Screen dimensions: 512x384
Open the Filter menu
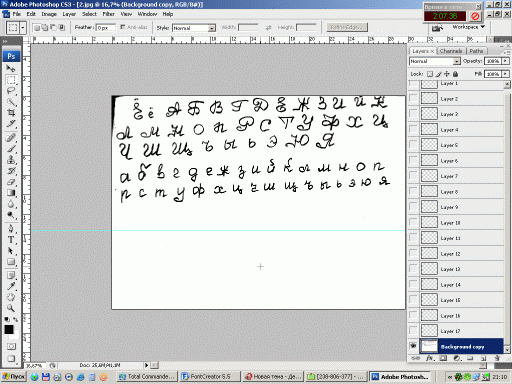pyautogui.click(x=108, y=14)
